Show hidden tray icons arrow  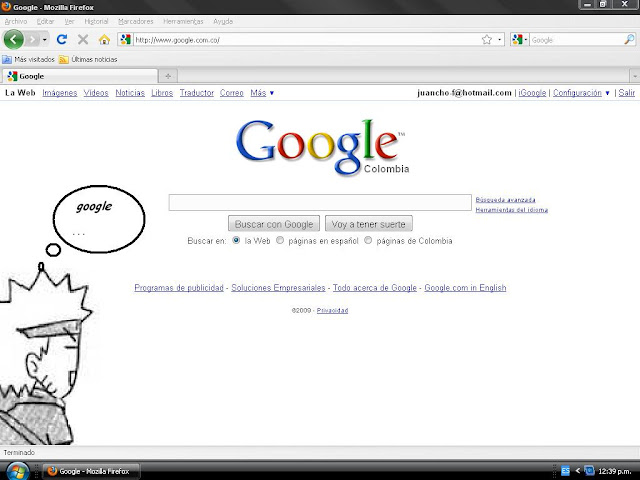577,471
